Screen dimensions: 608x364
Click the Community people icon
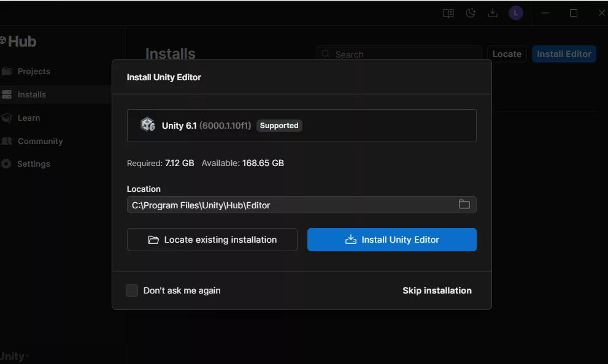[x=7, y=141]
